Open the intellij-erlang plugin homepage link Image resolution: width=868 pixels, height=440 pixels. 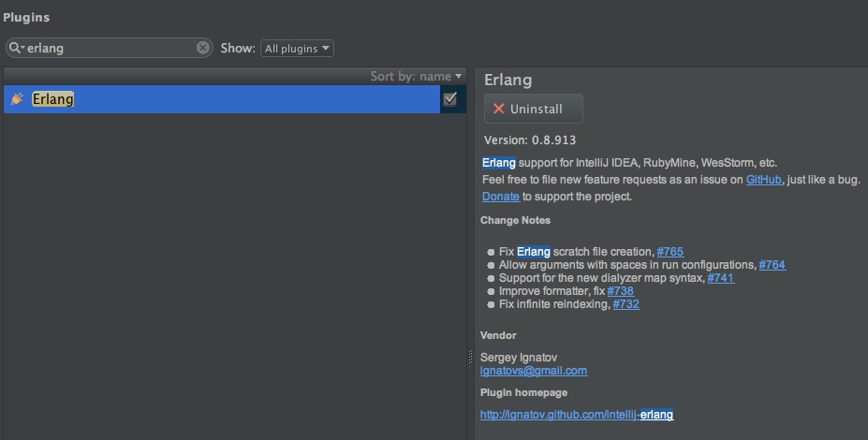pyautogui.click(x=577, y=414)
